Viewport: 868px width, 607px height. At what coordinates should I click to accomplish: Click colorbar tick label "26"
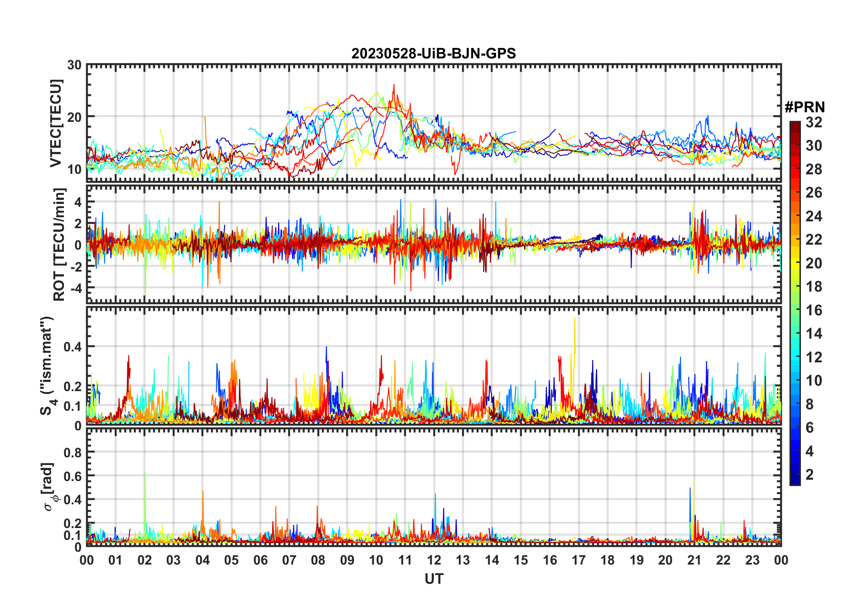[814, 193]
